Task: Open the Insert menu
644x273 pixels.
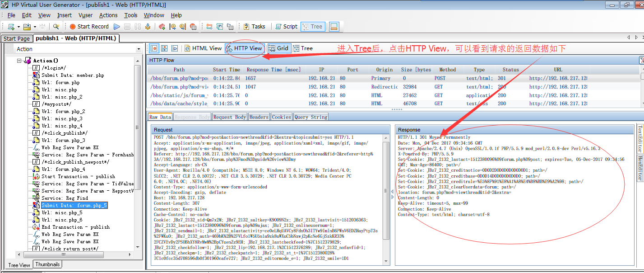Action: point(65,15)
